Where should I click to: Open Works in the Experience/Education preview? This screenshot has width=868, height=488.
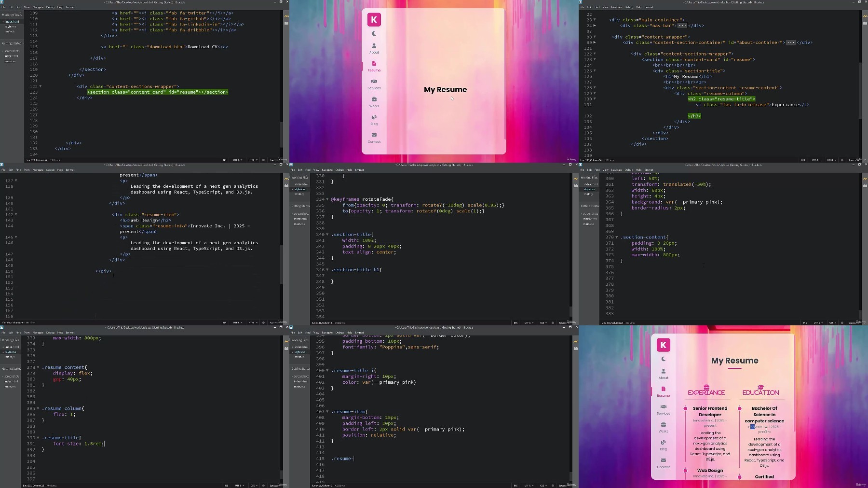(664, 427)
